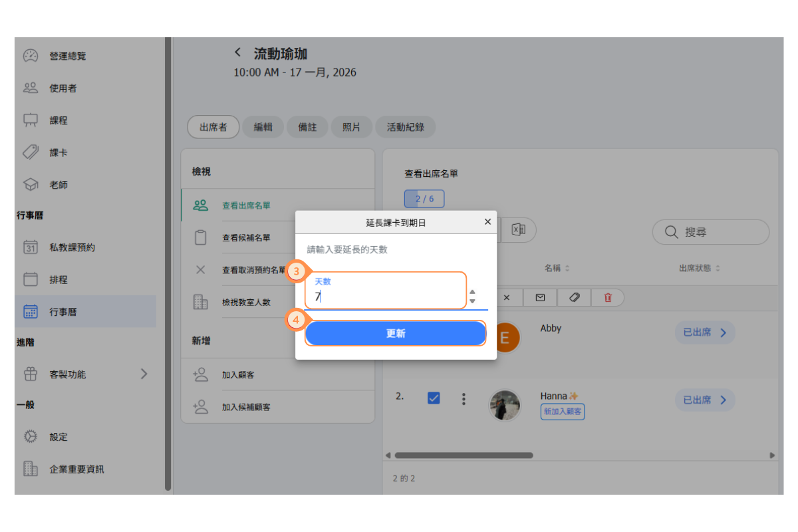Click the blue 更新 button
Screen dimensions: 798x532
pos(395,334)
